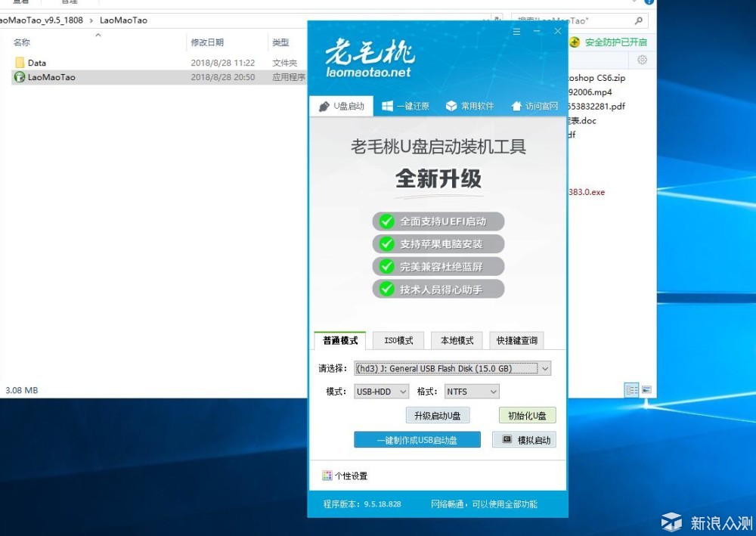Image resolution: width=756 pixels, height=536 pixels.
Task: Select the Photoshop CS6.zip file
Action: tap(597, 78)
